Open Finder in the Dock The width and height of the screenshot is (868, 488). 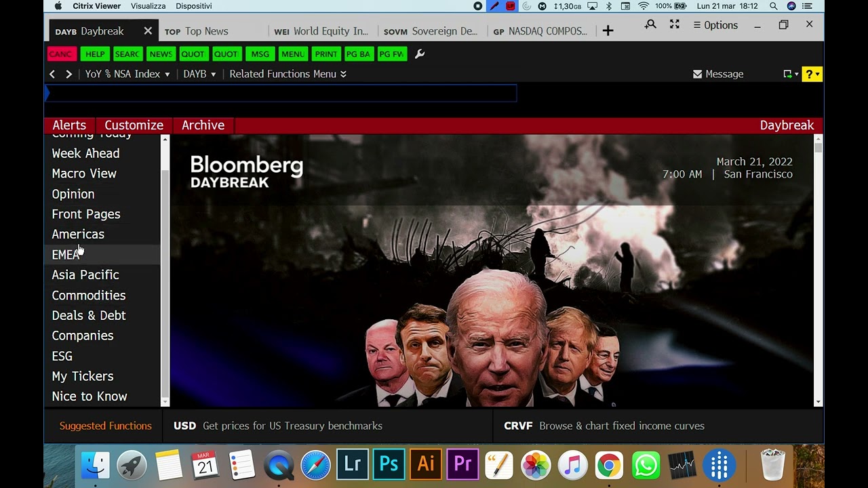point(95,466)
